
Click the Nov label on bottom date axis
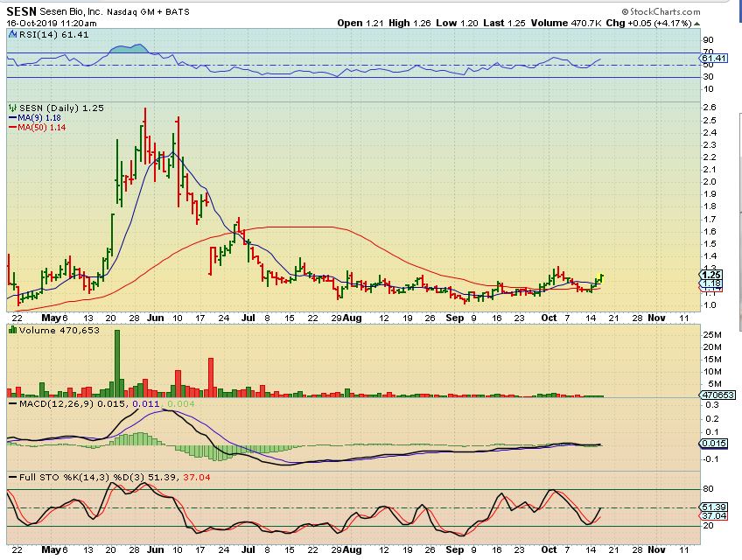click(x=656, y=550)
